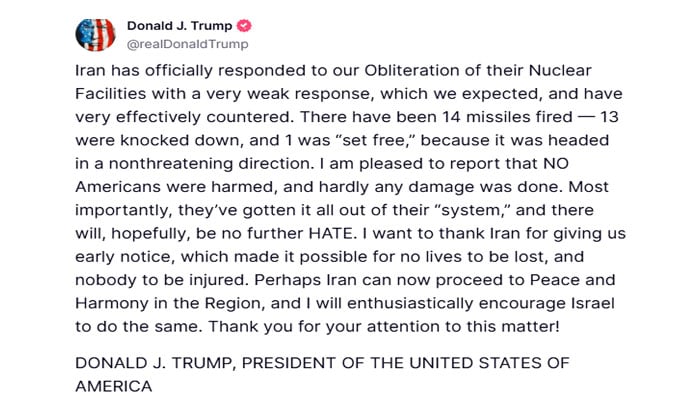Click the word "nonthreatening" in the post
Screen dimensions: 700x400
click(x=171, y=163)
